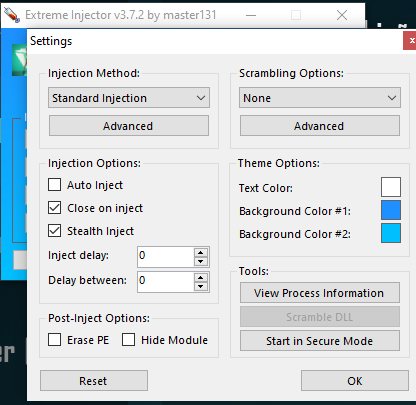Click View Process Information button
Image resolution: width=416 pixels, height=405 pixels.
(x=320, y=293)
